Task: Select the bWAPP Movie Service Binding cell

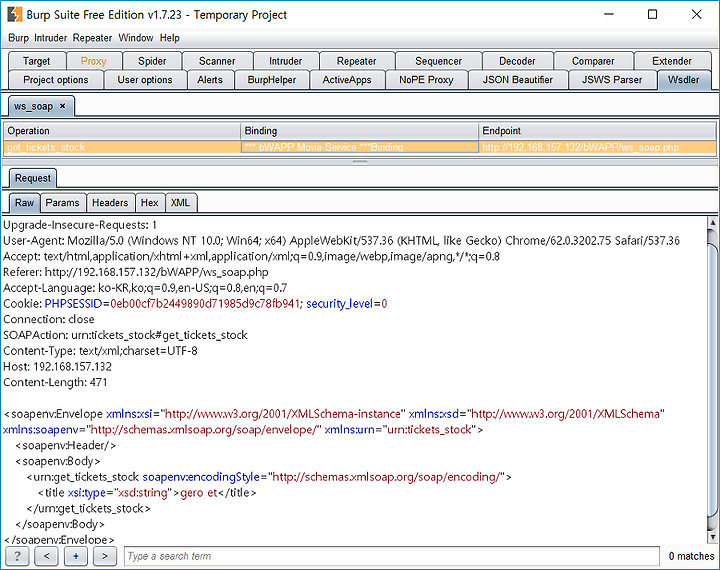Action: point(360,147)
